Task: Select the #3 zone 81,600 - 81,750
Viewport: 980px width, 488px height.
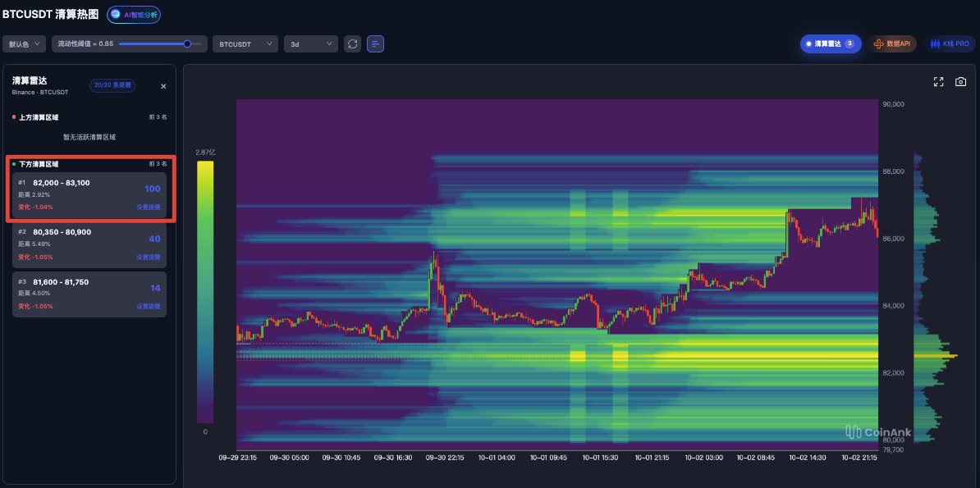Action: [89, 294]
